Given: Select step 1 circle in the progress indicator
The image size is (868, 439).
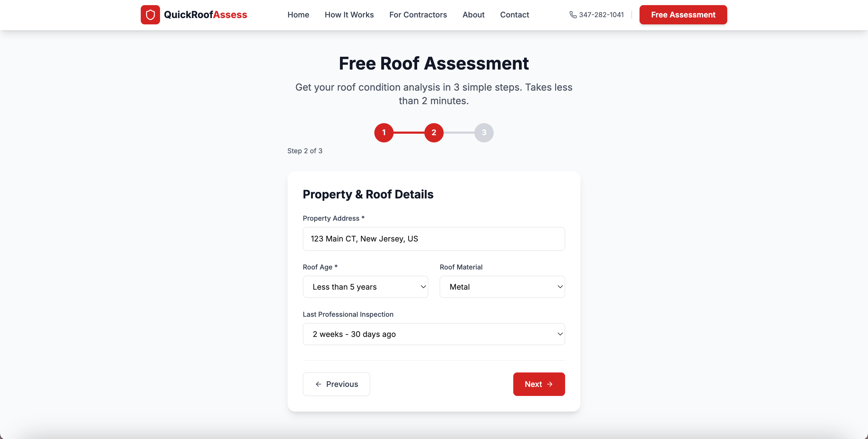Looking at the screenshot, I should click(x=384, y=133).
